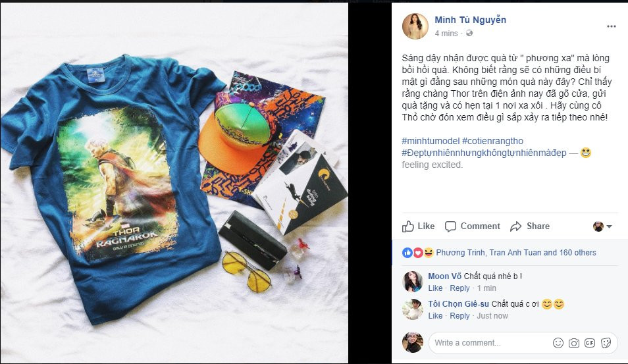Like Moon Võ's comment
Viewport: 628px width, 364px height.
pos(435,288)
